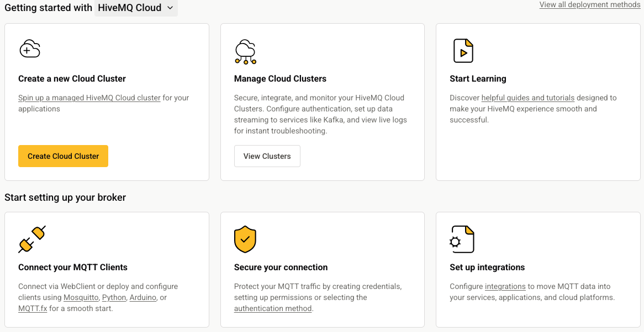
Task: Click the gear-document icon on Set up integrations card
Action: [463, 239]
